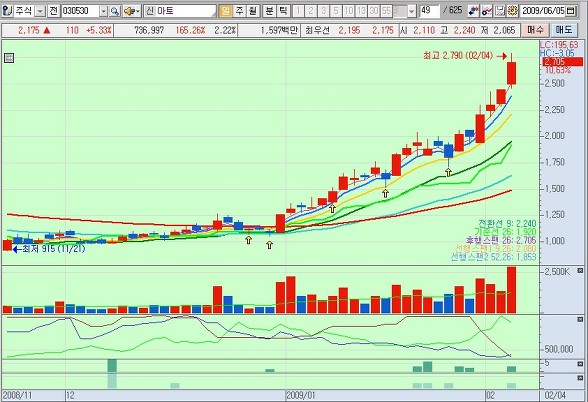Image resolution: width=588 pixels, height=402 pixels.
Task: Click the 전환선 9: 2,240 indicator legend
Action: (507, 224)
